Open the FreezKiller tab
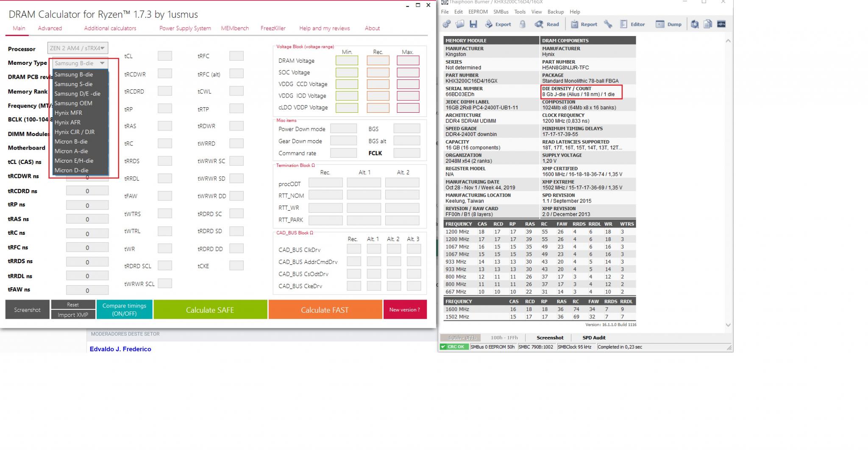 click(x=273, y=28)
